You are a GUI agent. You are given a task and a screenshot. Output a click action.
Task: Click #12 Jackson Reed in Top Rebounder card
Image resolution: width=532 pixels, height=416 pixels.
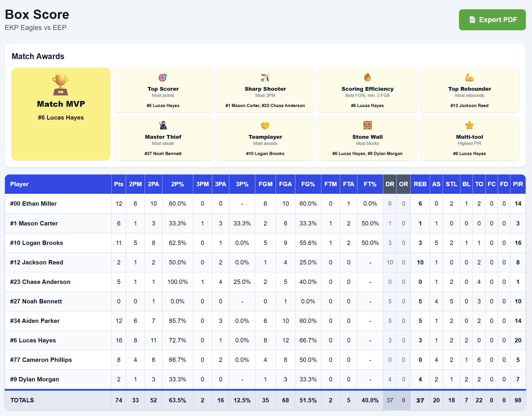[469, 106]
